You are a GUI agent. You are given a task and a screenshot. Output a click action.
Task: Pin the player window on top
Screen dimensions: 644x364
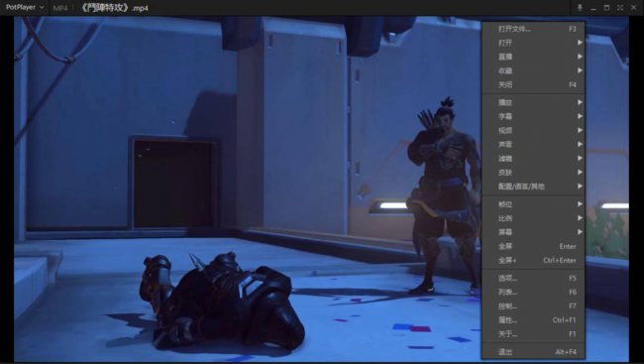(580, 8)
